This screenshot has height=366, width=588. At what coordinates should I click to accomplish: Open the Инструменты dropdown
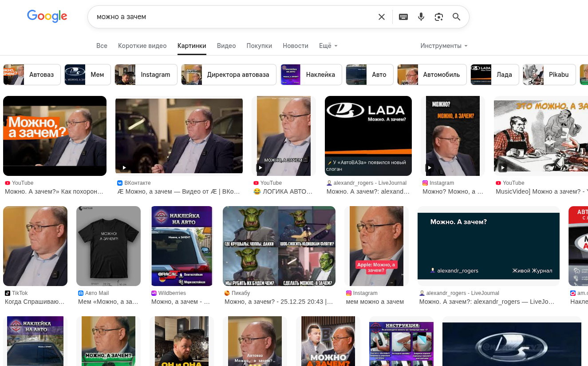coord(444,46)
